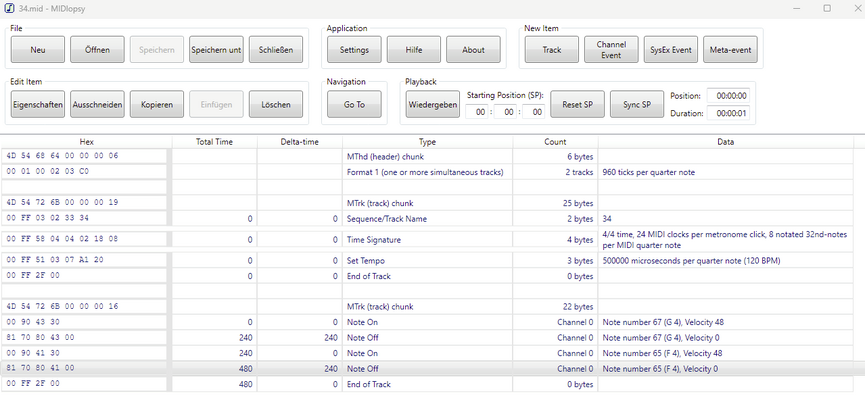This screenshot has height=400, width=865.
Task: Click Kopieren to copy item
Action: pos(157,105)
